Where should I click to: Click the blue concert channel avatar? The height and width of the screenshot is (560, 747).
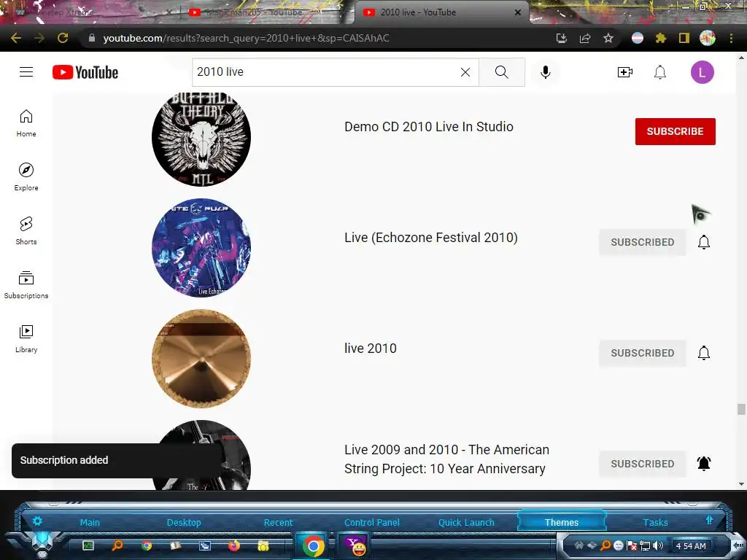tap(201, 248)
